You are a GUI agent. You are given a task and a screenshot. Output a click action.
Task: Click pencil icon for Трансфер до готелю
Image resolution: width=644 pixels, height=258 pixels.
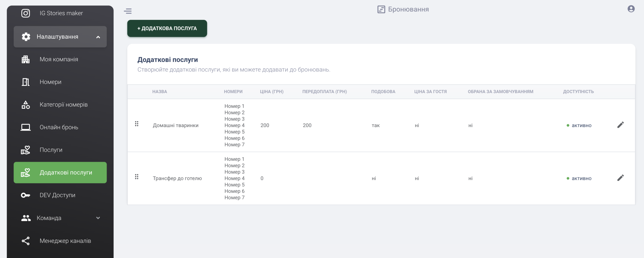click(620, 178)
